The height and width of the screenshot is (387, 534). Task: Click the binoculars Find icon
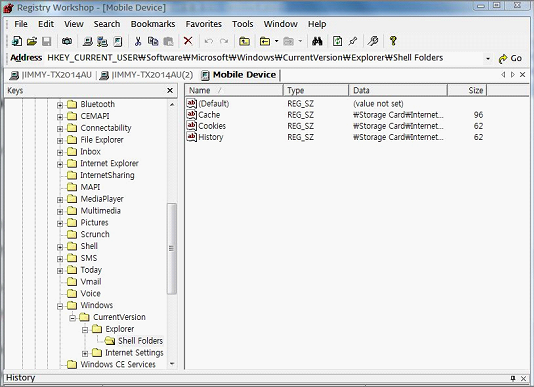(x=317, y=41)
